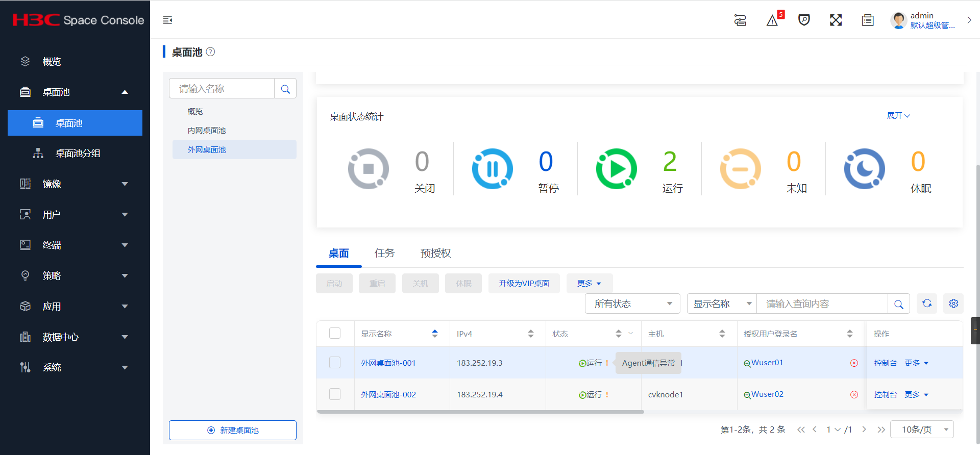Screen dimensions: 980x455
Task: Switch to the 预授权 tab
Action: [x=435, y=253]
